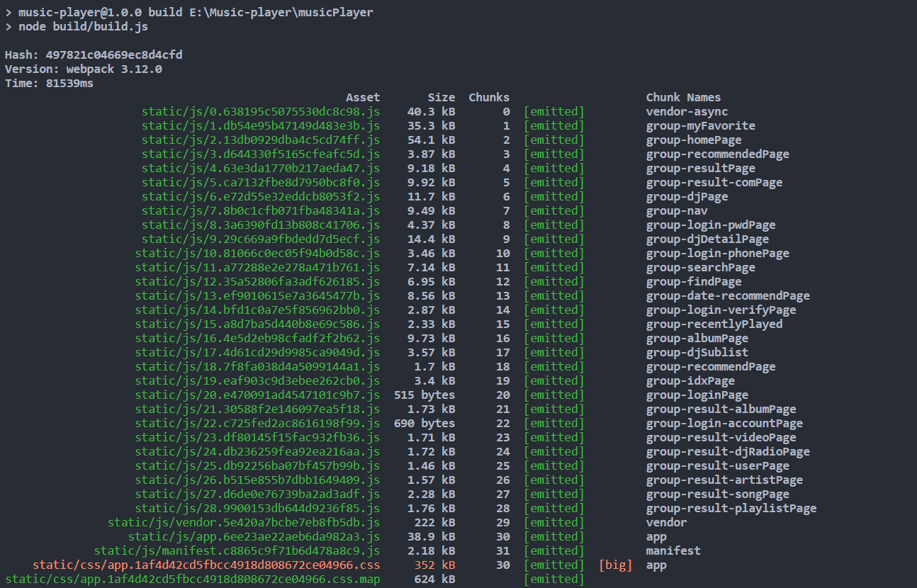Click the 'Size' column header
Image resolution: width=917 pixels, height=588 pixels.
click(441, 98)
